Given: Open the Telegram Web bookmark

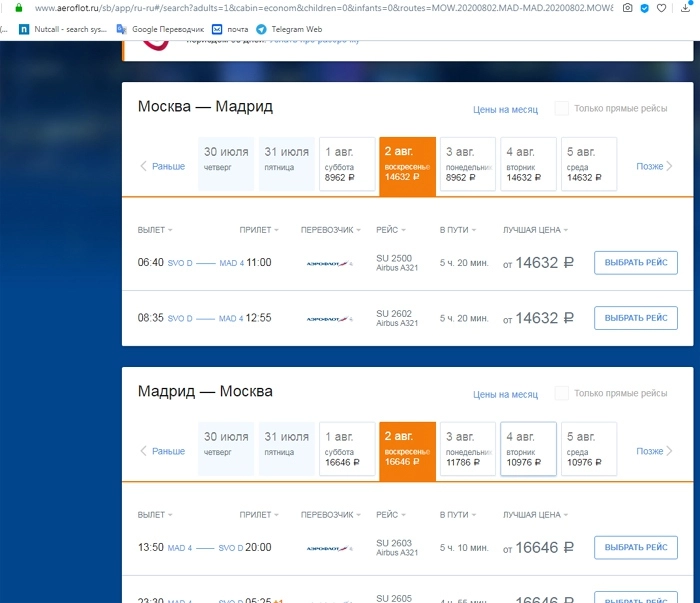Looking at the screenshot, I should pos(289,30).
